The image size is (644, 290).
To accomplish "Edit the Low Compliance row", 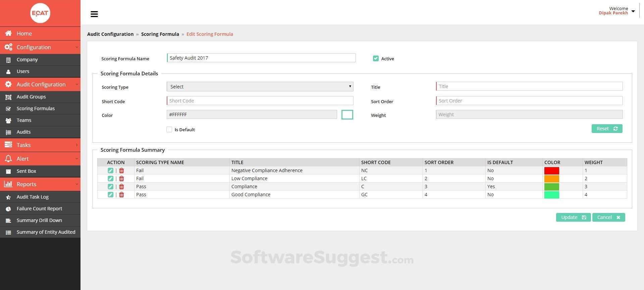I will click(110, 178).
